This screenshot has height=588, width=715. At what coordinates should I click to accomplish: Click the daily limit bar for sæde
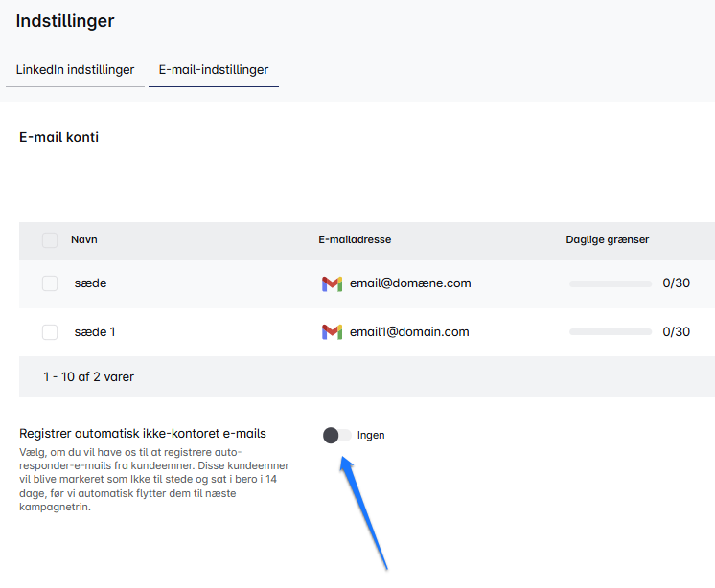point(610,283)
